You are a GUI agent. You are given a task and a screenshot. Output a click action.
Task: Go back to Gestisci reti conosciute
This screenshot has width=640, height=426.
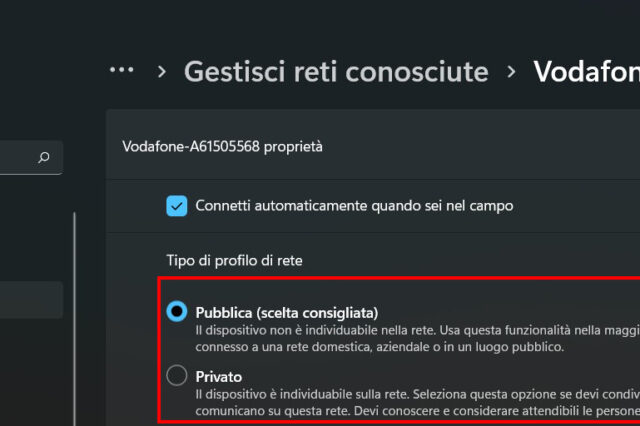[x=336, y=72]
